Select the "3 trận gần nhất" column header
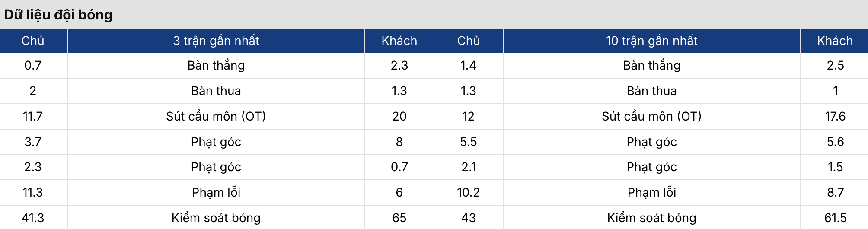 (216, 41)
